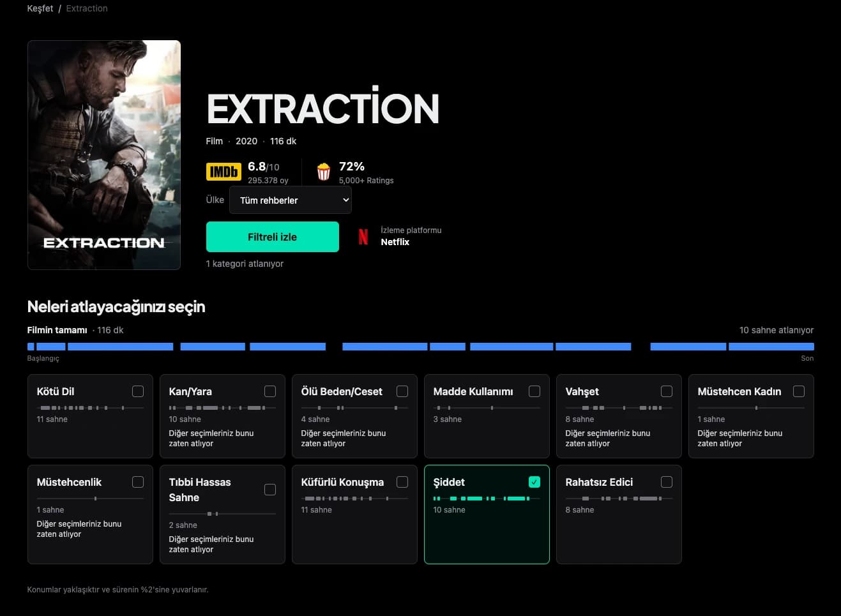Click the Netflix N logo
The width and height of the screenshot is (841, 616).
[x=363, y=237]
